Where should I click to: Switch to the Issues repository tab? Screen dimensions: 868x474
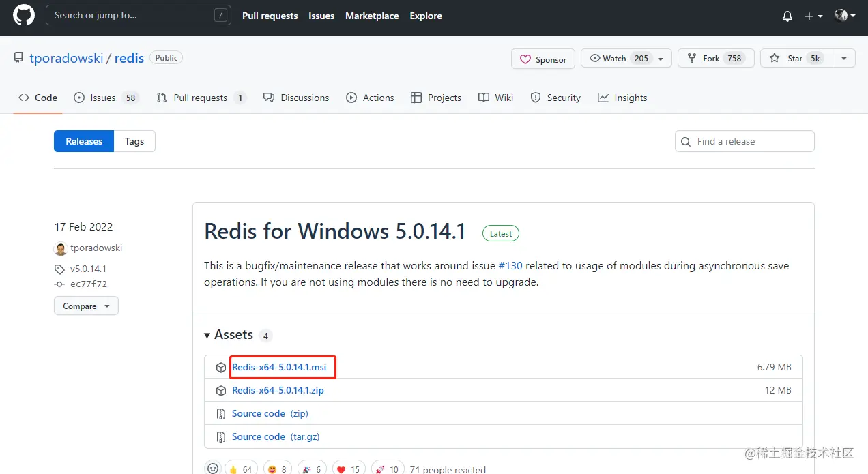pyautogui.click(x=106, y=98)
